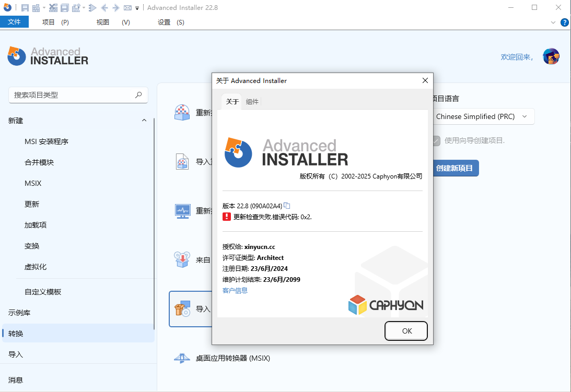Click the Back arrow in the toolbar
Viewport: 571px width, 392px height.
pos(104,8)
